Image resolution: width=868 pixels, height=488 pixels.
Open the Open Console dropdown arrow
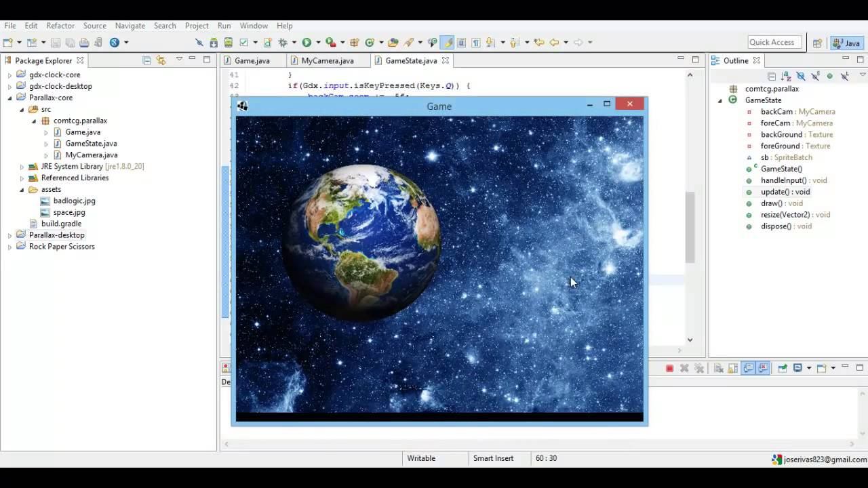[833, 368]
